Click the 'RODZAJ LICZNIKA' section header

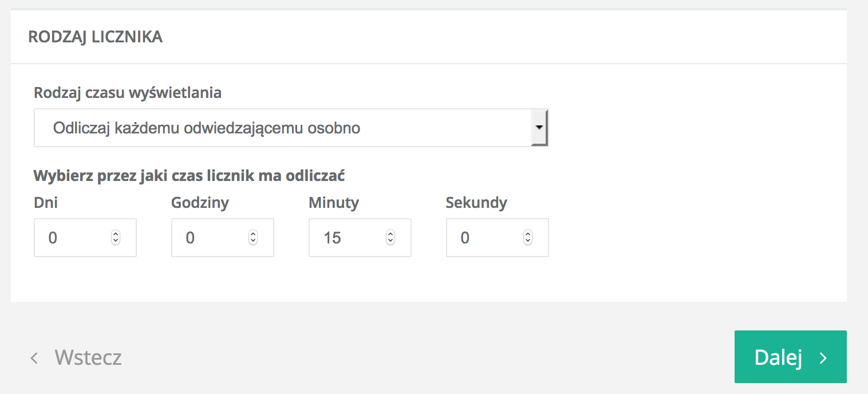pyautogui.click(x=95, y=37)
